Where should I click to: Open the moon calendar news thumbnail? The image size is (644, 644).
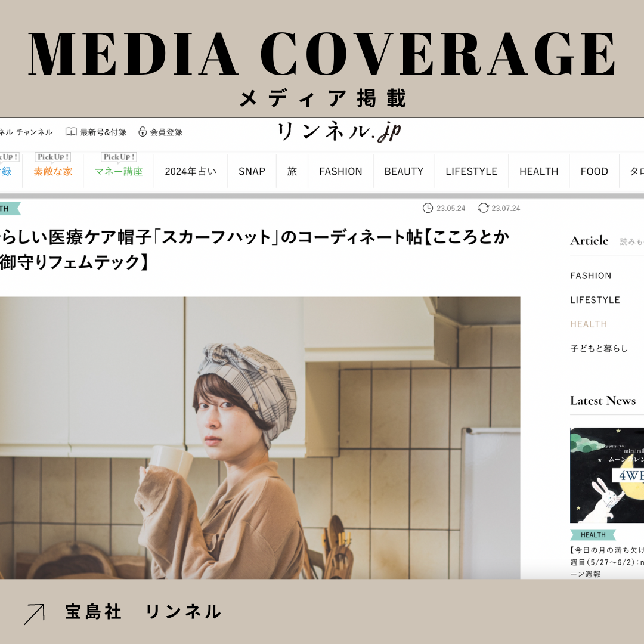(x=606, y=475)
